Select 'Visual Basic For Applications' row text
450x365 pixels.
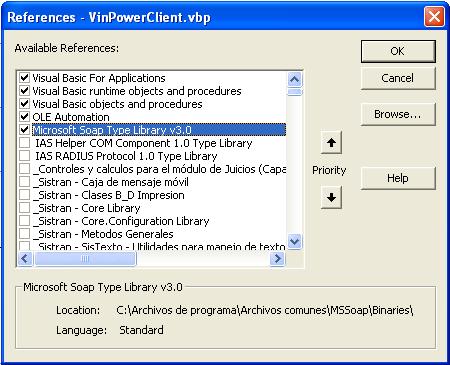click(99, 78)
